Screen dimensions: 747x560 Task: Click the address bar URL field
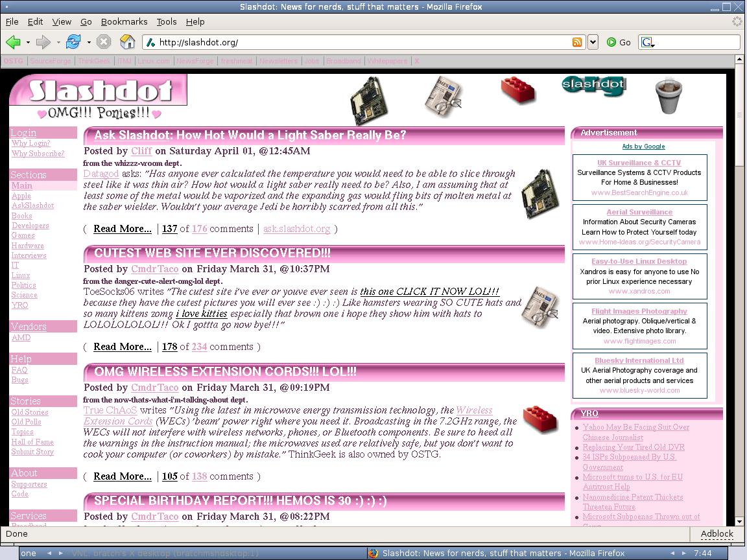pos(364,42)
